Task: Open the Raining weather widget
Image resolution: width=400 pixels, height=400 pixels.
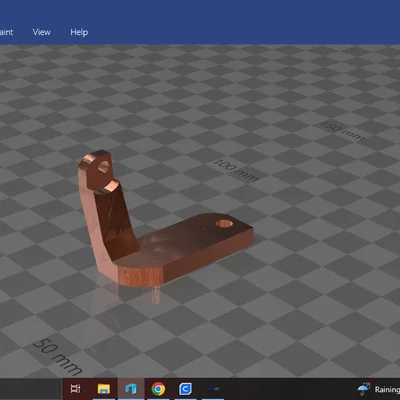Action: tap(379, 389)
